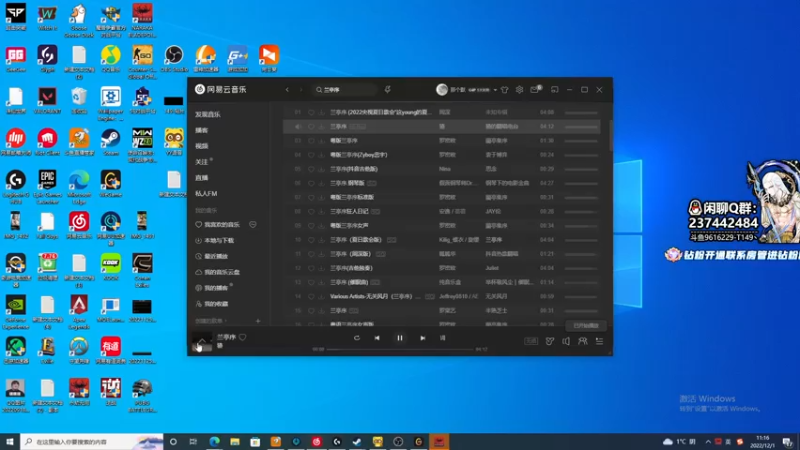The height and width of the screenshot is (450, 800).
Task: Open the Windows Start menu
Action: click(10, 441)
